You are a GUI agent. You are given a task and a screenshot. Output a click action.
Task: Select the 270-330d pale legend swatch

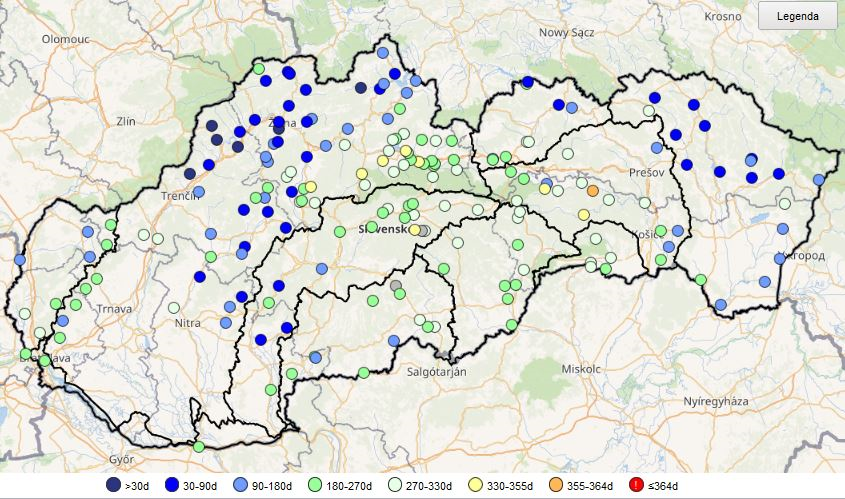coord(394,486)
